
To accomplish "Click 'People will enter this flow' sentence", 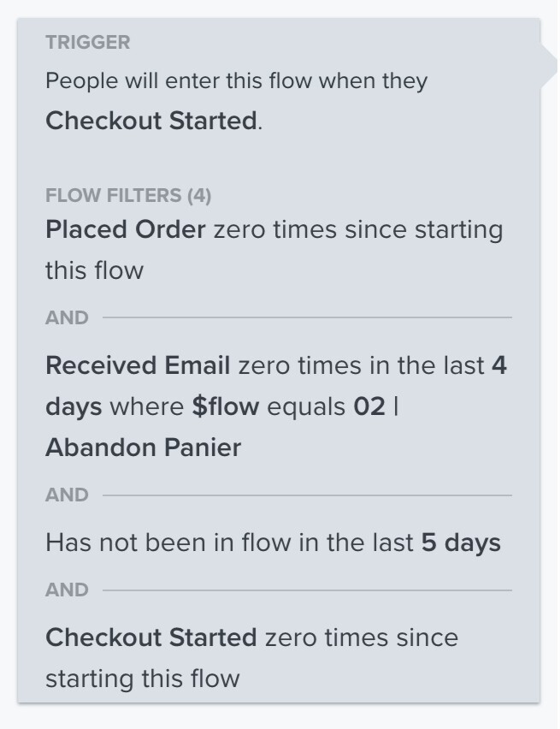I will [x=236, y=81].
